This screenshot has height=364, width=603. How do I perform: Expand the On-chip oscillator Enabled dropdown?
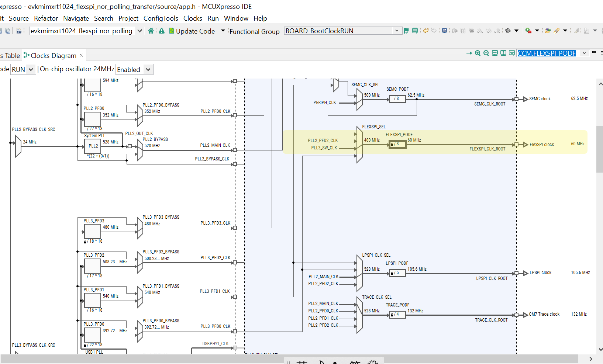coord(148,69)
